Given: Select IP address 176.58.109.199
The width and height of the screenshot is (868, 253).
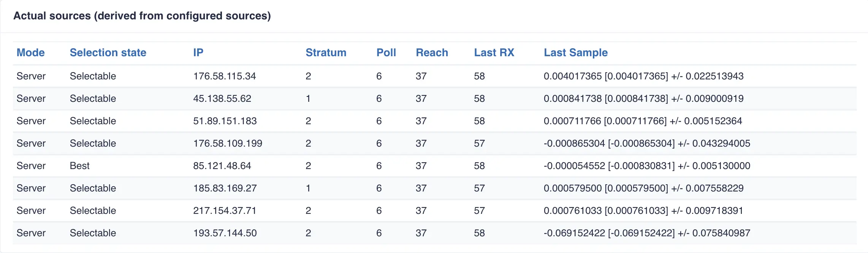Looking at the screenshot, I should point(227,143).
